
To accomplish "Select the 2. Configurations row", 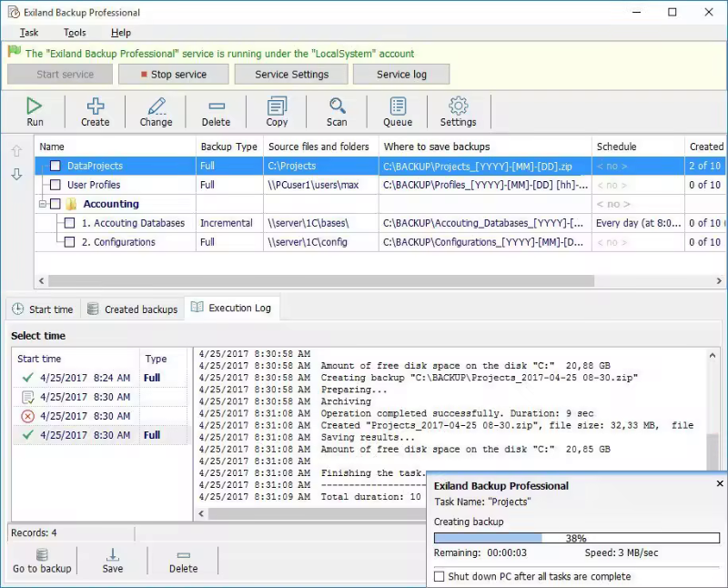I will [x=379, y=242].
